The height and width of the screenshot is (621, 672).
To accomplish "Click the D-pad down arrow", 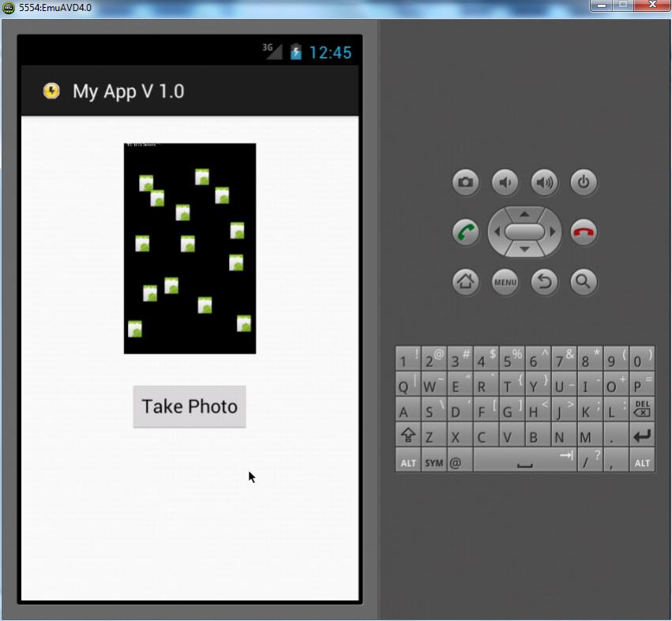I will tap(524, 249).
